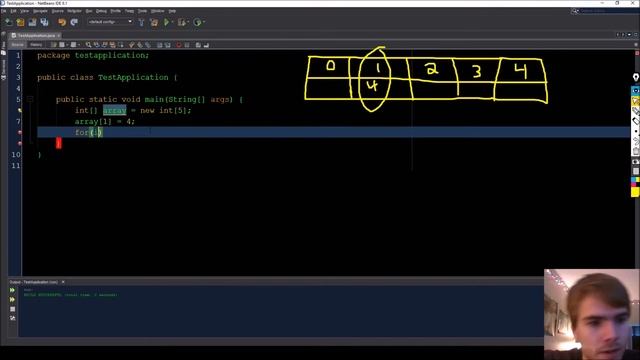
Task: Open the Refactor menu
Action: click(x=74, y=11)
